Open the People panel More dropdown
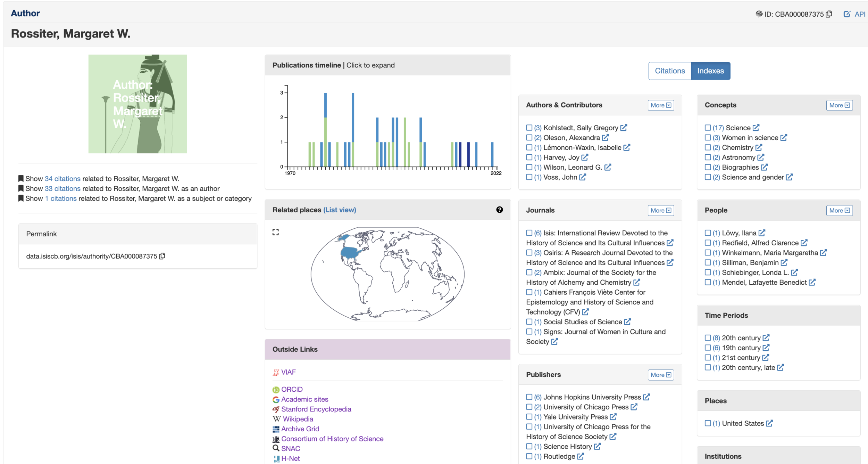The height and width of the screenshot is (464, 868). 839,210
